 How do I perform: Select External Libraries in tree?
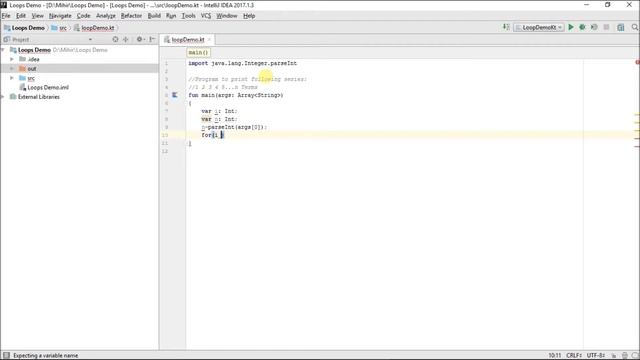click(39, 97)
